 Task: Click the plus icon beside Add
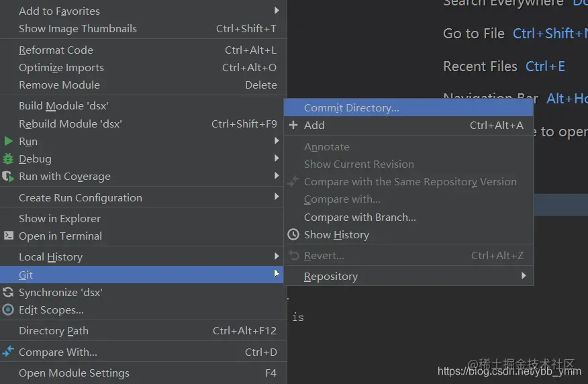(293, 125)
